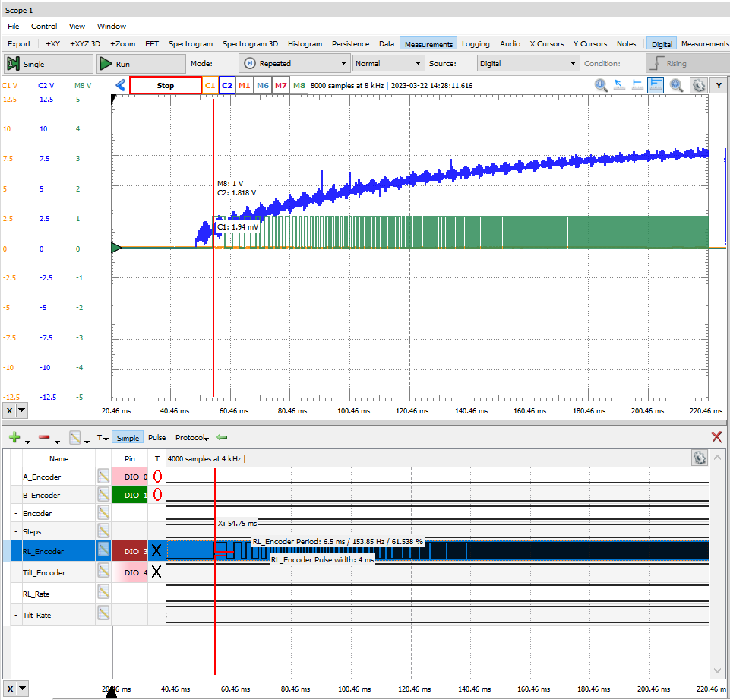Add an +XY view
This screenshot has width=730, height=700.
click(52, 44)
